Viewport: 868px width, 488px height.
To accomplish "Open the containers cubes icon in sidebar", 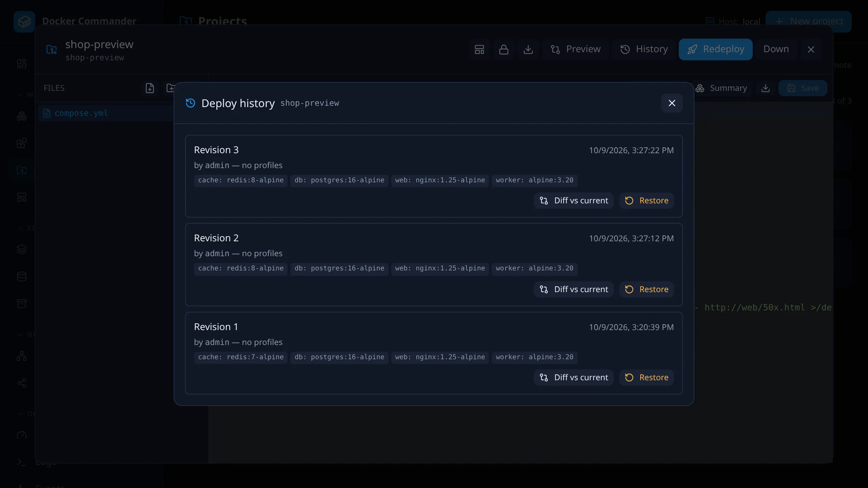I will pyautogui.click(x=22, y=116).
